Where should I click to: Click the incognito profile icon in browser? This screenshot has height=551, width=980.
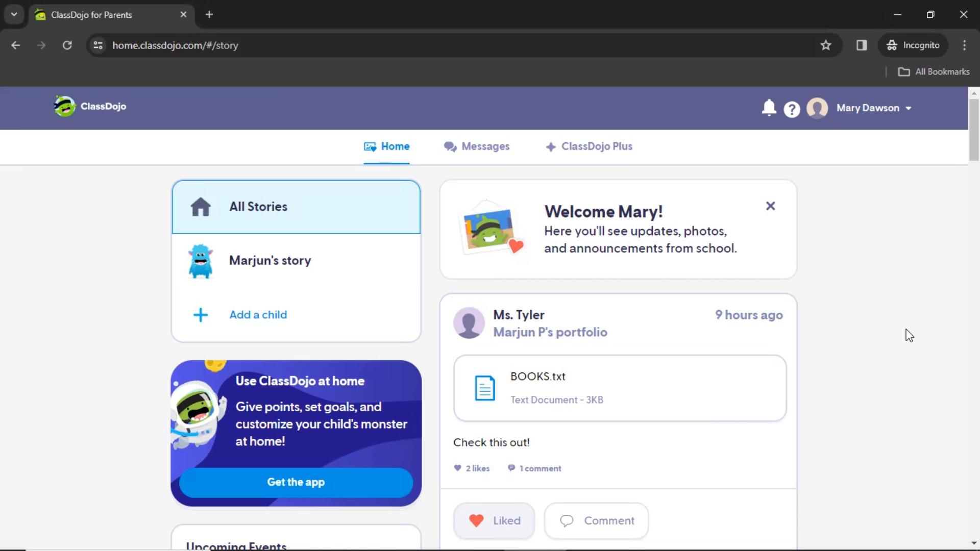pyautogui.click(x=891, y=45)
